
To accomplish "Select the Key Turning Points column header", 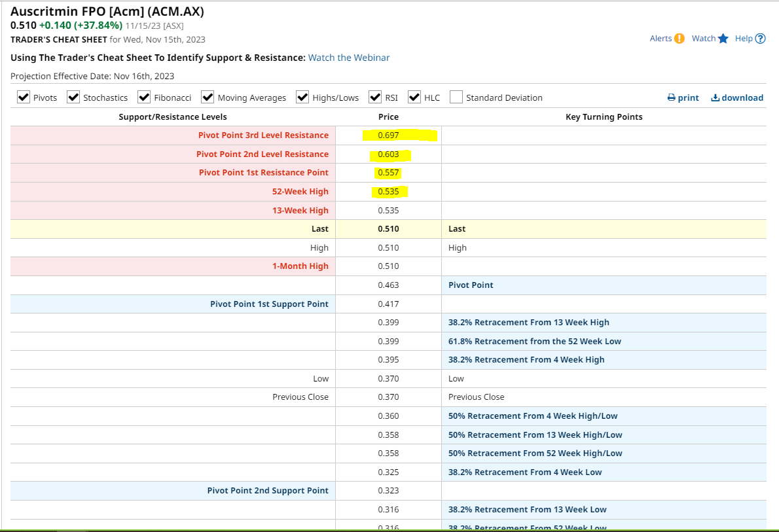I will [604, 116].
